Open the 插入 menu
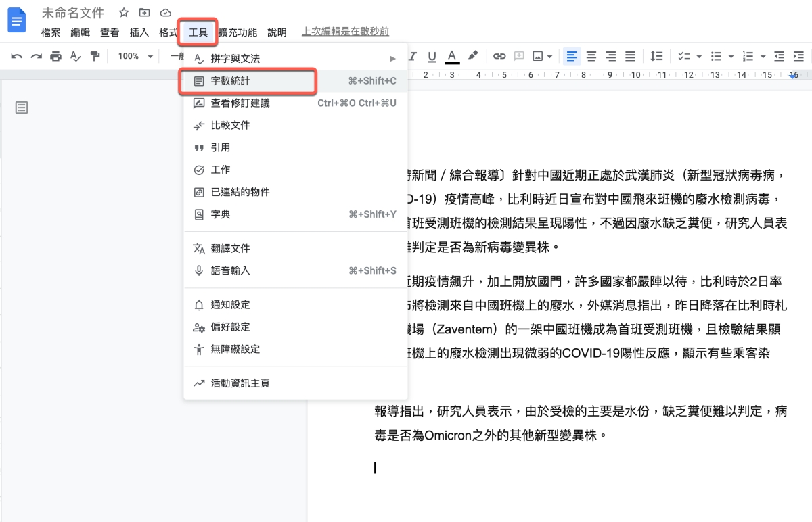 [x=139, y=32]
